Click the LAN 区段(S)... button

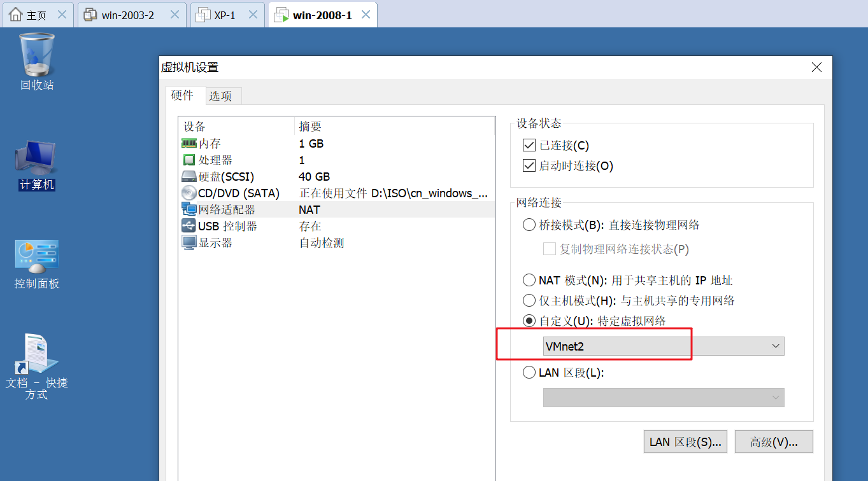pos(685,442)
